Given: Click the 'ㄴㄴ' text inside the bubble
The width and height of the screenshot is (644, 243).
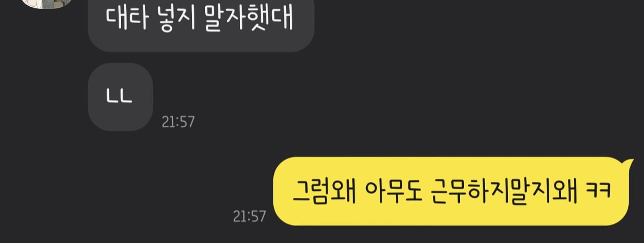Looking at the screenshot, I should pos(119,97).
